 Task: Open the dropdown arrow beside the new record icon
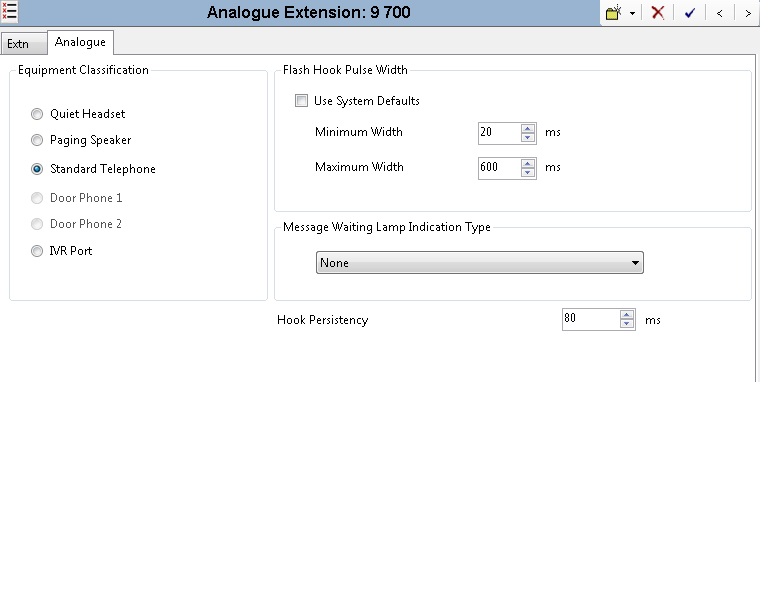tap(632, 13)
